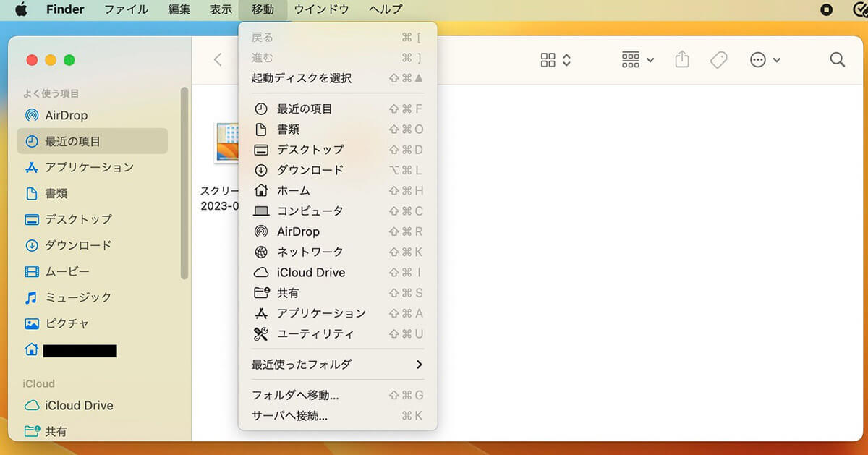The image size is (868, 455).
Task: Click the ネットワーク globe icon in menu
Action: [x=261, y=252]
